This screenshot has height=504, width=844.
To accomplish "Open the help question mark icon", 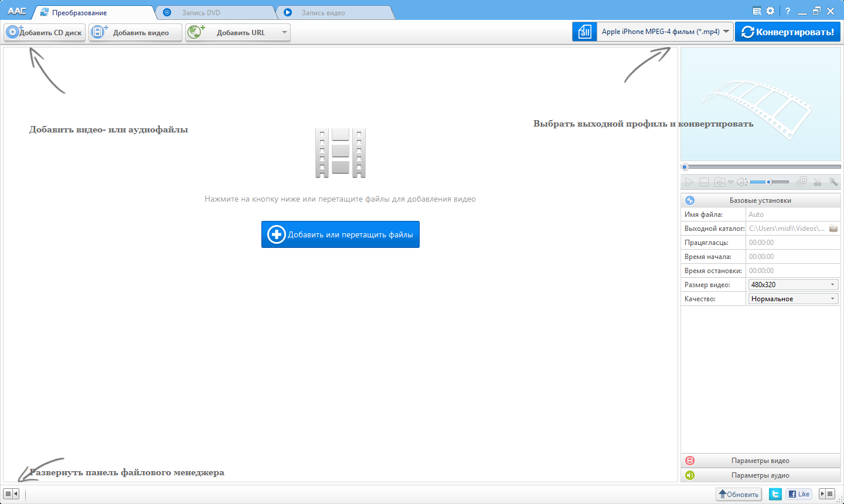I will (787, 10).
